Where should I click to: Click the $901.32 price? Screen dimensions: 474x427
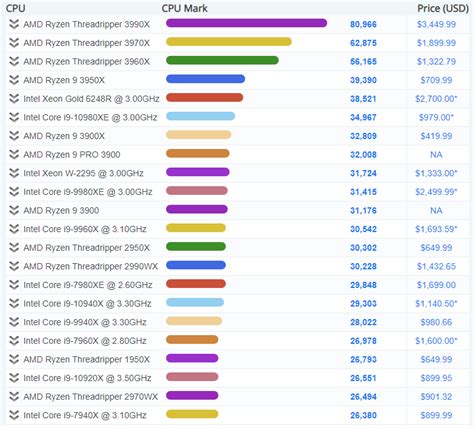coord(436,397)
